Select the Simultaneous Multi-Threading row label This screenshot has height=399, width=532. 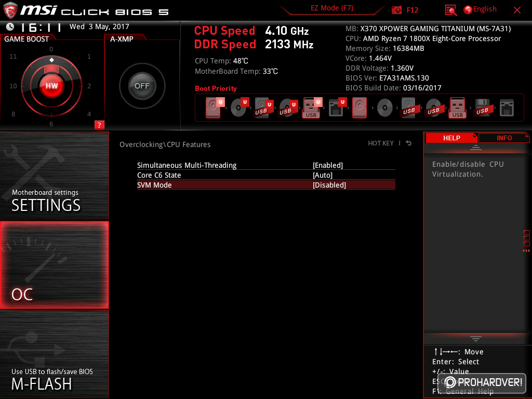click(x=187, y=165)
